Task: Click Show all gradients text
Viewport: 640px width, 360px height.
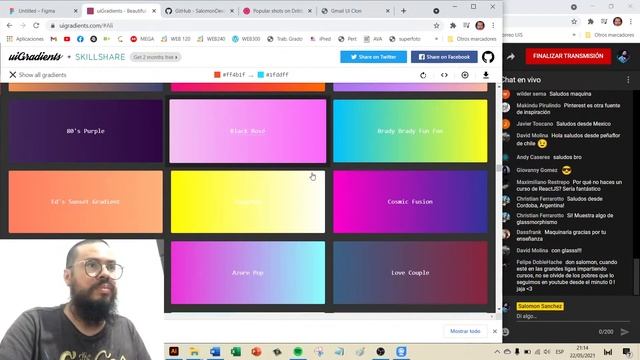Action: pos(42,75)
